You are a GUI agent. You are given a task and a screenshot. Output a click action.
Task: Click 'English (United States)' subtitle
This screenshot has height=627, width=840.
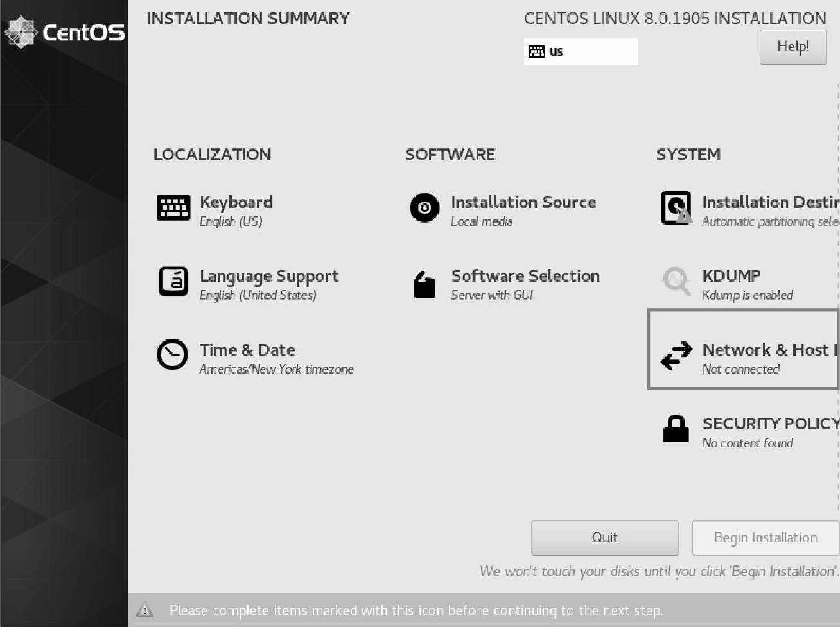(258, 295)
